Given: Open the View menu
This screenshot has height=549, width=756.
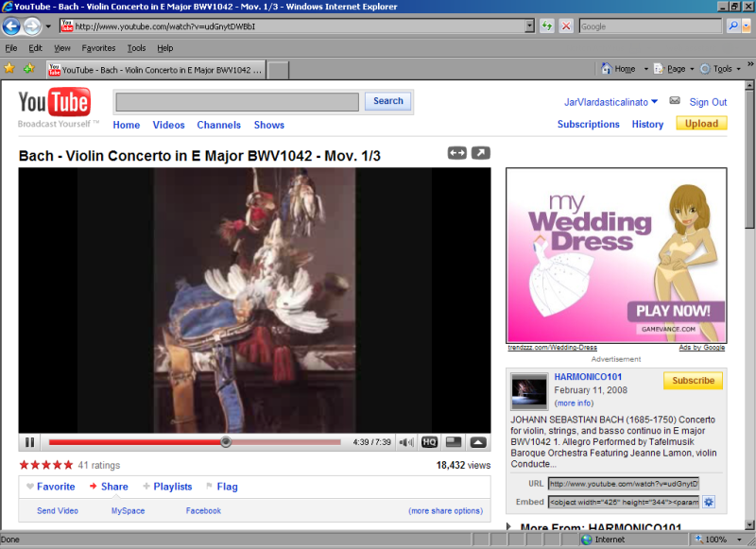Looking at the screenshot, I should pyautogui.click(x=62, y=48).
